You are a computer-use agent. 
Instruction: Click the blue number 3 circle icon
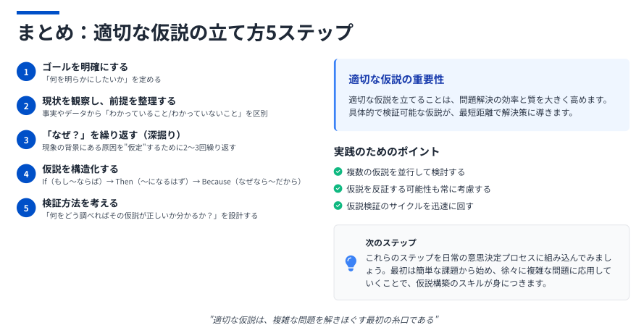point(26,140)
